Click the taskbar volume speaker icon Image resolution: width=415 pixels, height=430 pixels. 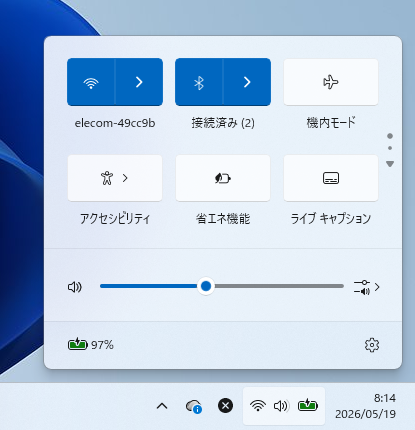coord(281,406)
